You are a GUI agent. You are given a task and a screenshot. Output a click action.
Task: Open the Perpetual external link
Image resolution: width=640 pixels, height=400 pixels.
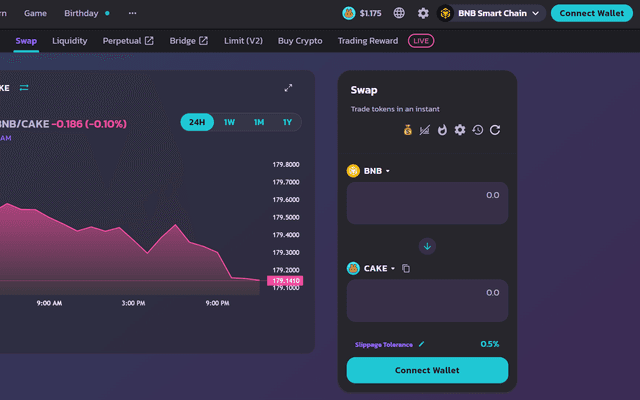128,41
